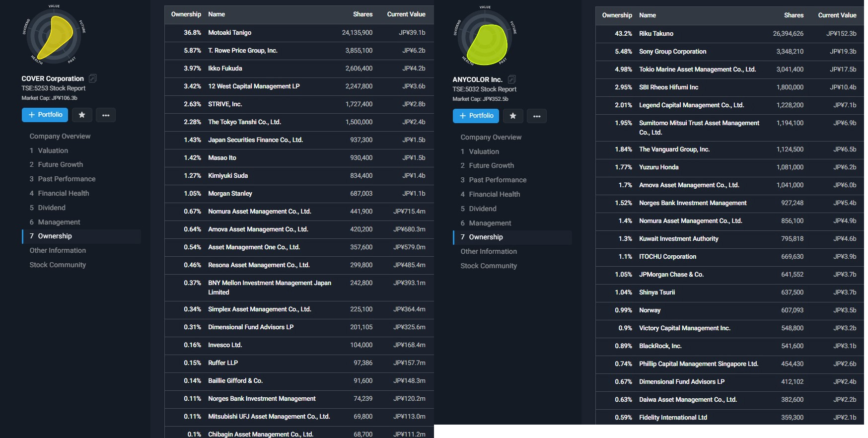The width and height of the screenshot is (868, 438).
Task: Open the TSE:5032 Stock Report link
Action: (485, 89)
